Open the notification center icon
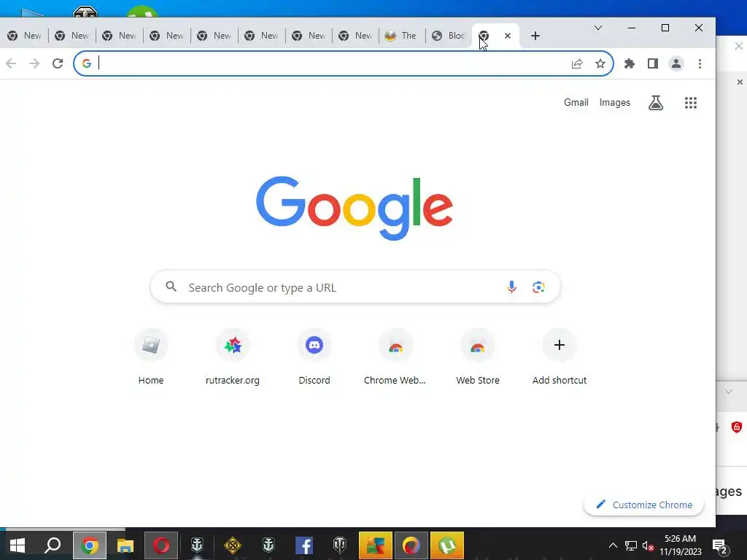 720,545
